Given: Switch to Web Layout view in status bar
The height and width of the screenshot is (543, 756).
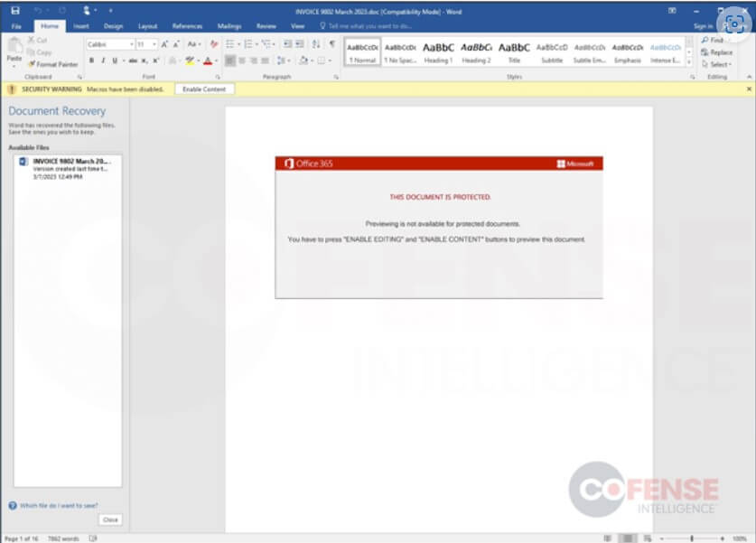Looking at the screenshot, I should (x=647, y=538).
